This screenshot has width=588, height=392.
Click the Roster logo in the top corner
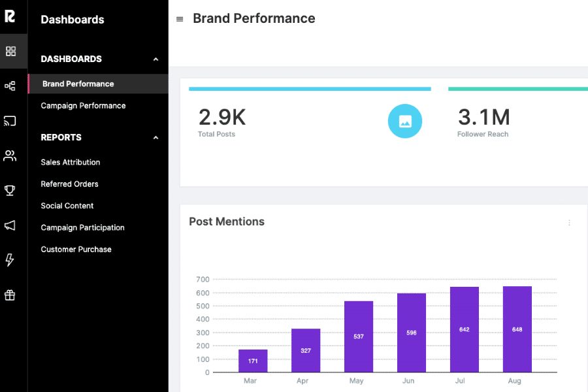[x=10, y=16]
